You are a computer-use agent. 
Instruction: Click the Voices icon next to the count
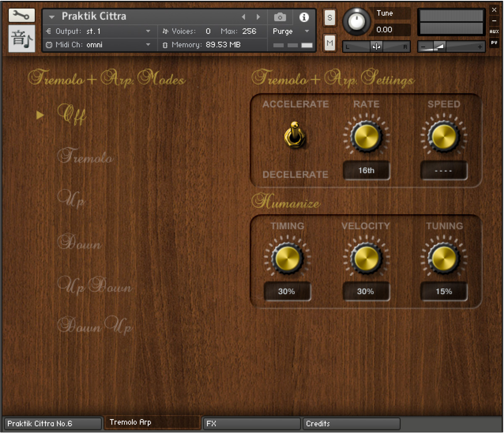[166, 31]
